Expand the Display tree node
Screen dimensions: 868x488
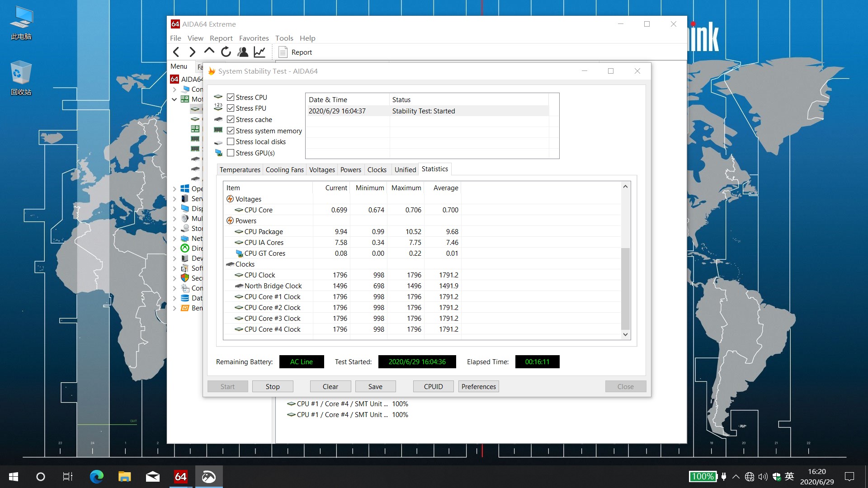coord(175,208)
